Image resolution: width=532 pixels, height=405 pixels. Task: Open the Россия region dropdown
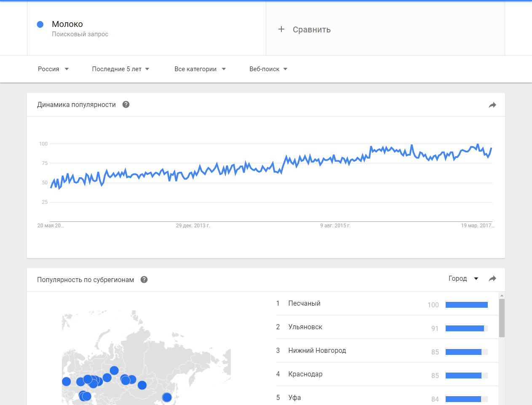coord(53,69)
